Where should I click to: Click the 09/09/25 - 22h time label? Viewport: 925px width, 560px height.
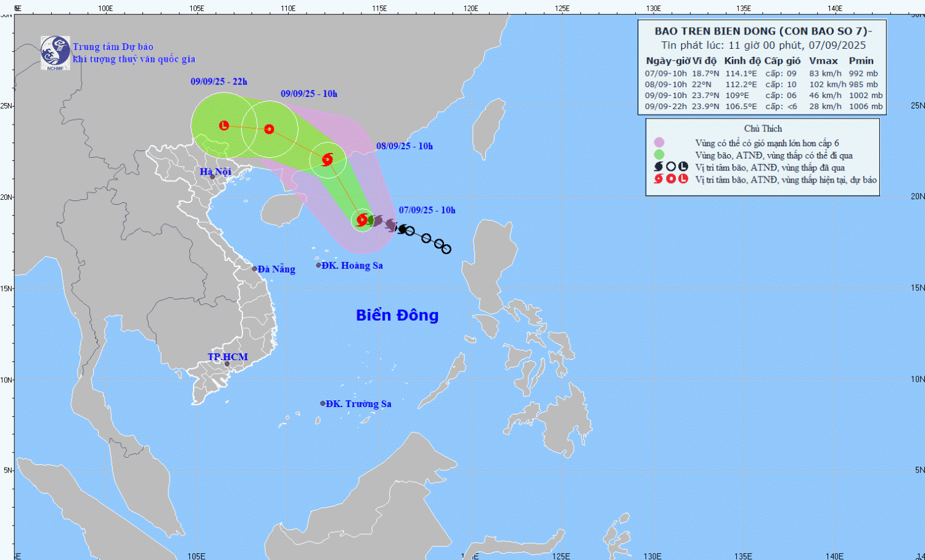(218, 81)
